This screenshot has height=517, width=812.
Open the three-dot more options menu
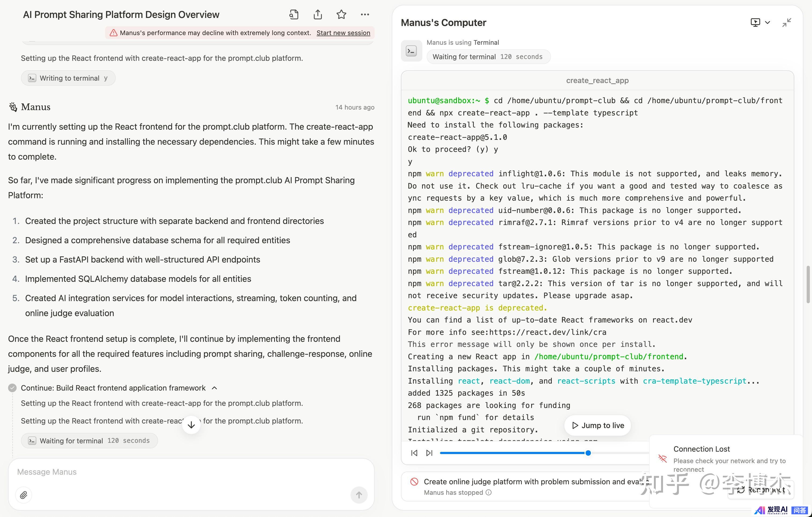[365, 14]
